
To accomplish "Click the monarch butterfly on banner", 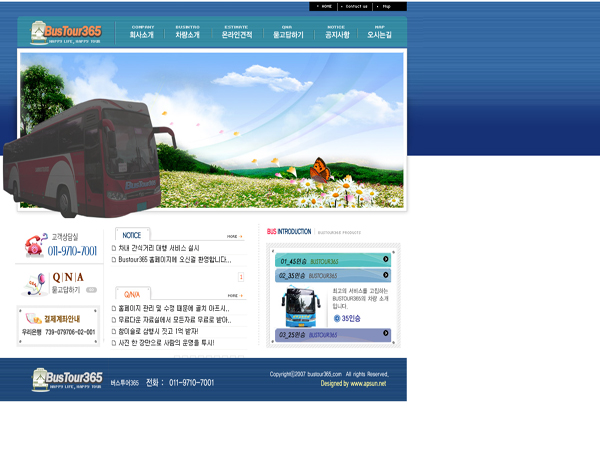I will click(x=319, y=169).
